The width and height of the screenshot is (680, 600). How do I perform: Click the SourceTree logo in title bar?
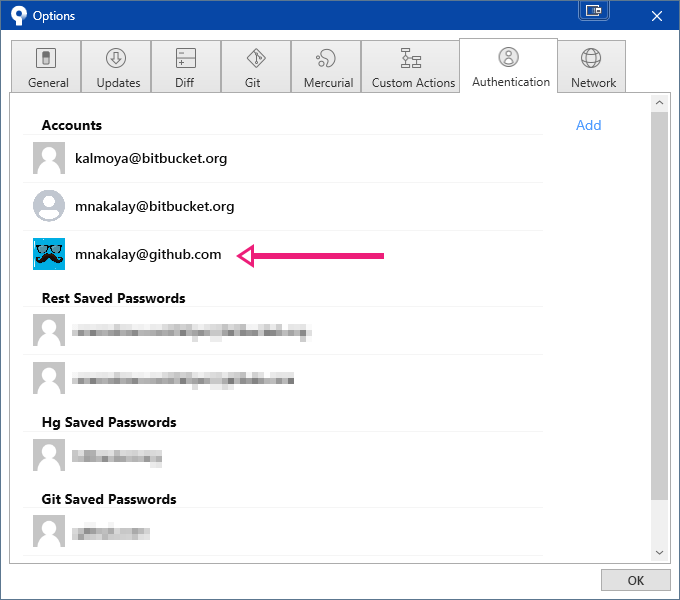point(18,16)
